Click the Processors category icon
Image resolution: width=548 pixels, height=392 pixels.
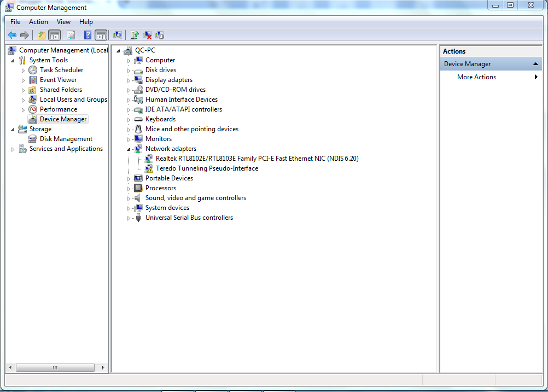click(138, 188)
